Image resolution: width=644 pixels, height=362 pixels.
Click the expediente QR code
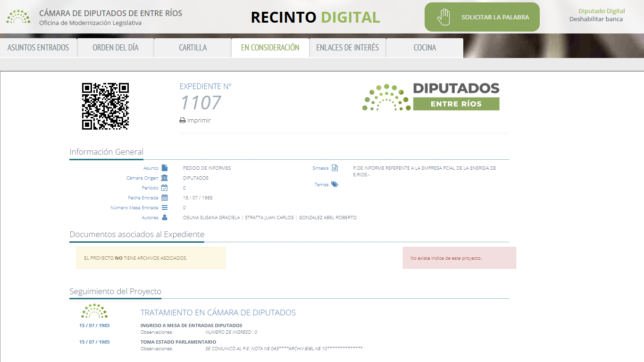pyautogui.click(x=105, y=105)
